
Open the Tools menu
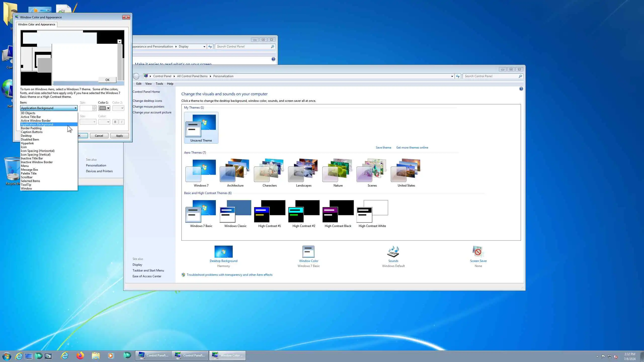pos(159,84)
